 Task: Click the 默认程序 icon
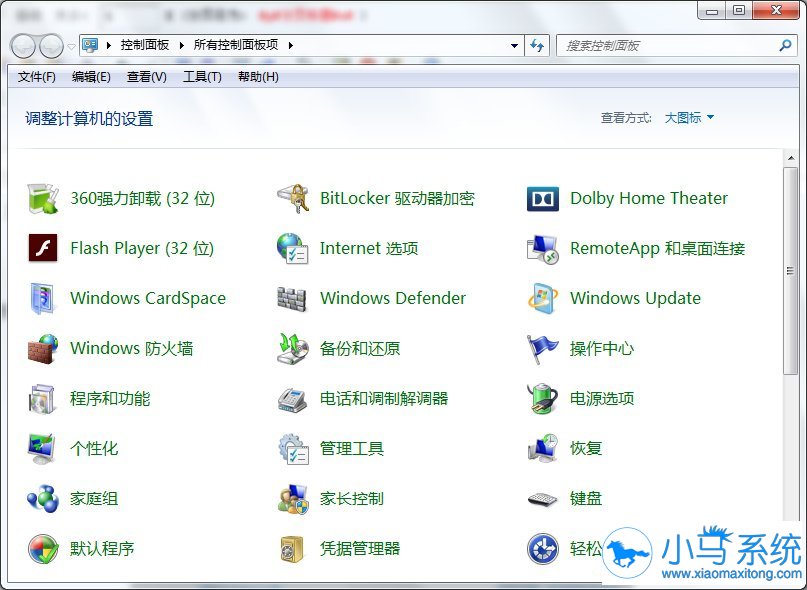click(43, 549)
